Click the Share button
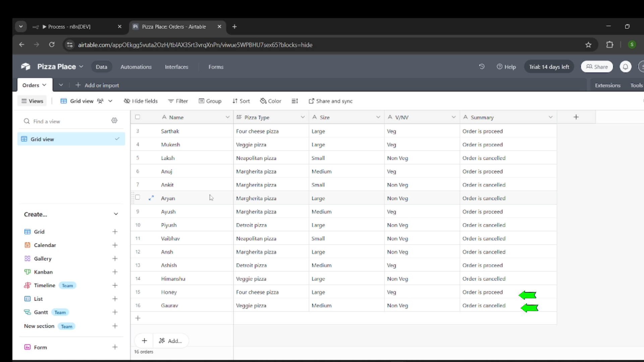Image resolution: width=644 pixels, height=362 pixels. pyautogui.click(x=597, y=66)
